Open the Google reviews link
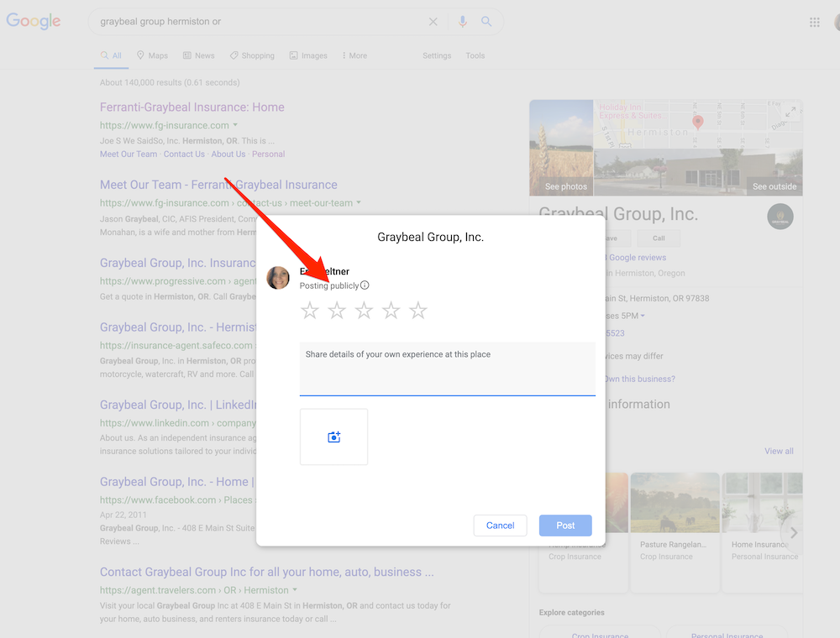The image size is (840, 638). (x=636, y=258)
